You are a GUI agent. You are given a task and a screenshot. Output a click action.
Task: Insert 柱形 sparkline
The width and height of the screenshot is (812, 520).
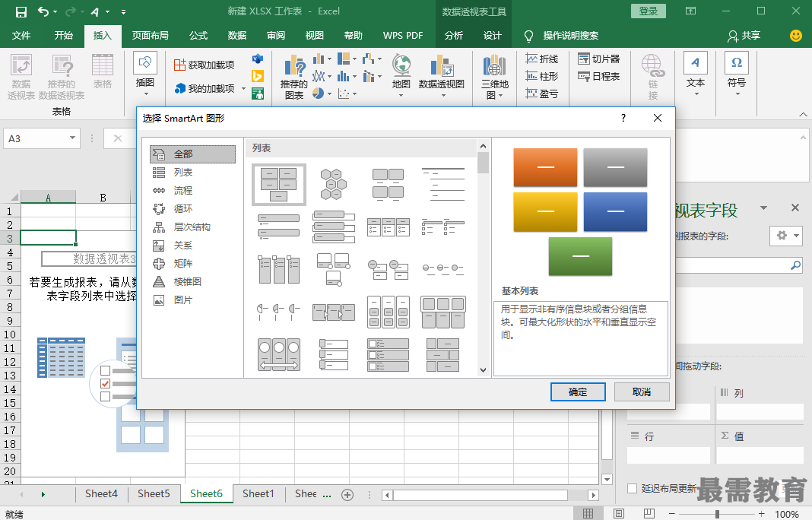541,76
